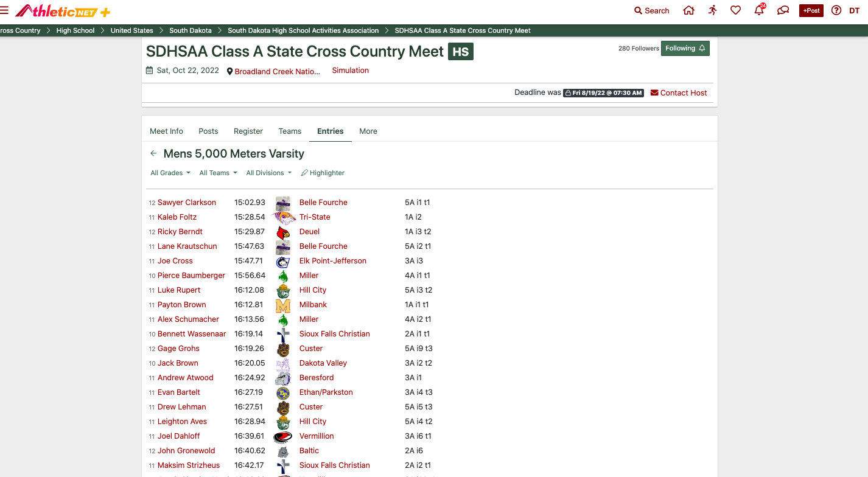The image size is (868, 477).
Task: Open Kaleb Foltz athlete profile
Action: pos(177,217)
